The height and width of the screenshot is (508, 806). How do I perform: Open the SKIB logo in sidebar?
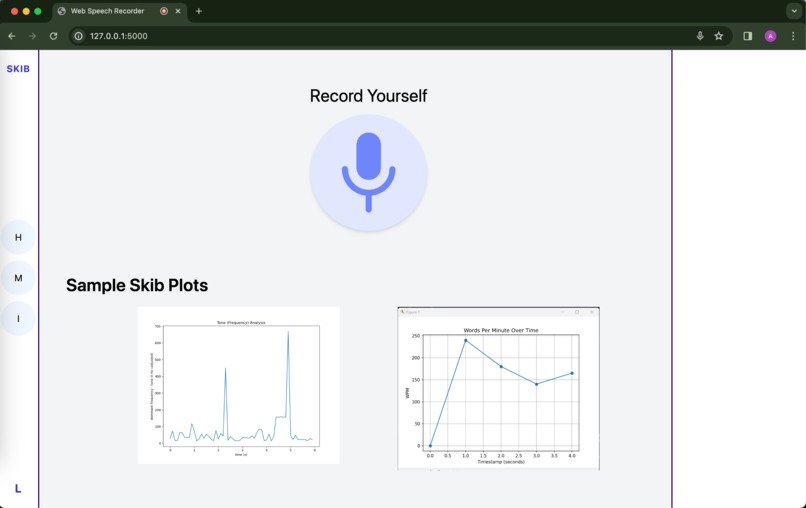[18, 69]
